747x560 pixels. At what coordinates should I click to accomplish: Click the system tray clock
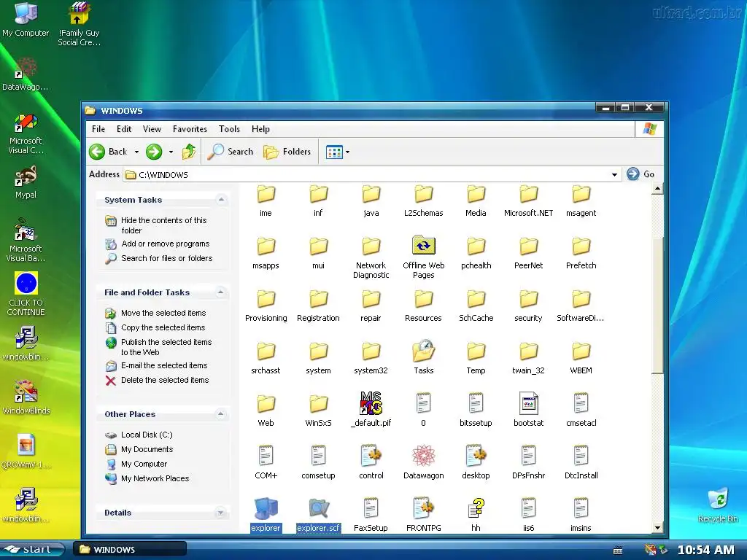click(706, 550)
